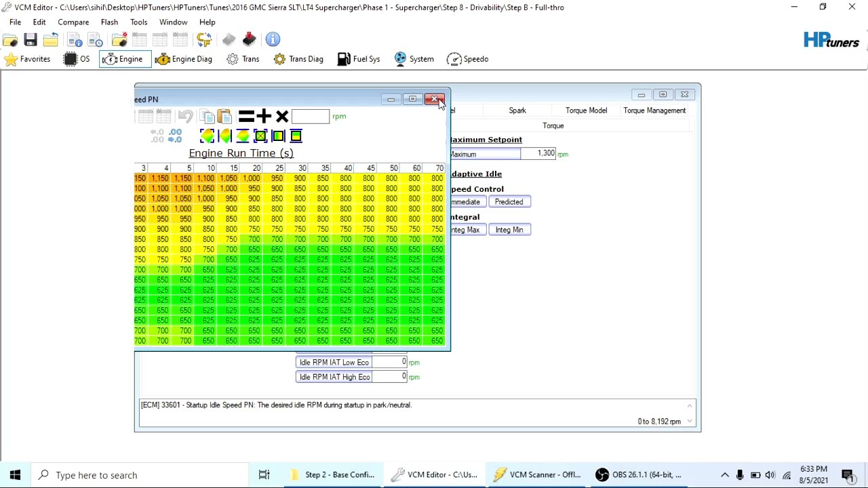This screenshot has width=868, height=488.
Task: Click the compare file folder icon
Action: click(119, 40)
